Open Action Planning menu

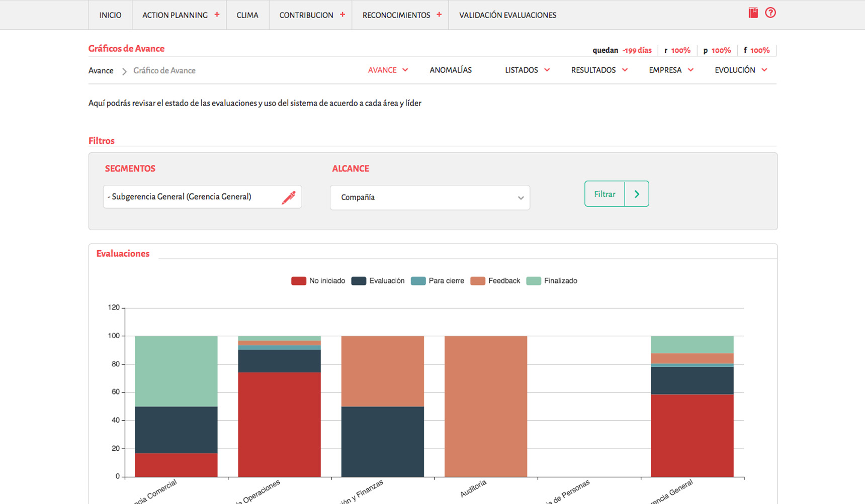tap(175, 15)
